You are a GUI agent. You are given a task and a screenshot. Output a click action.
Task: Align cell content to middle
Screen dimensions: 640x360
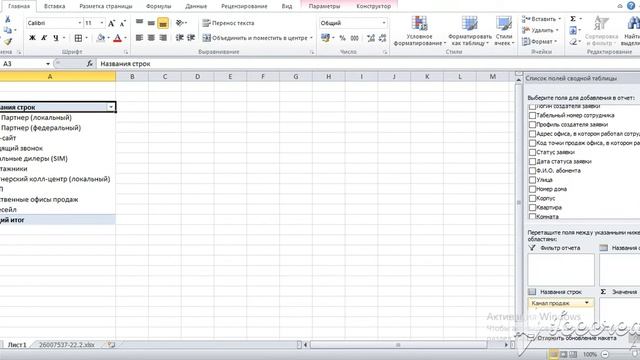(x=151, y=23)
